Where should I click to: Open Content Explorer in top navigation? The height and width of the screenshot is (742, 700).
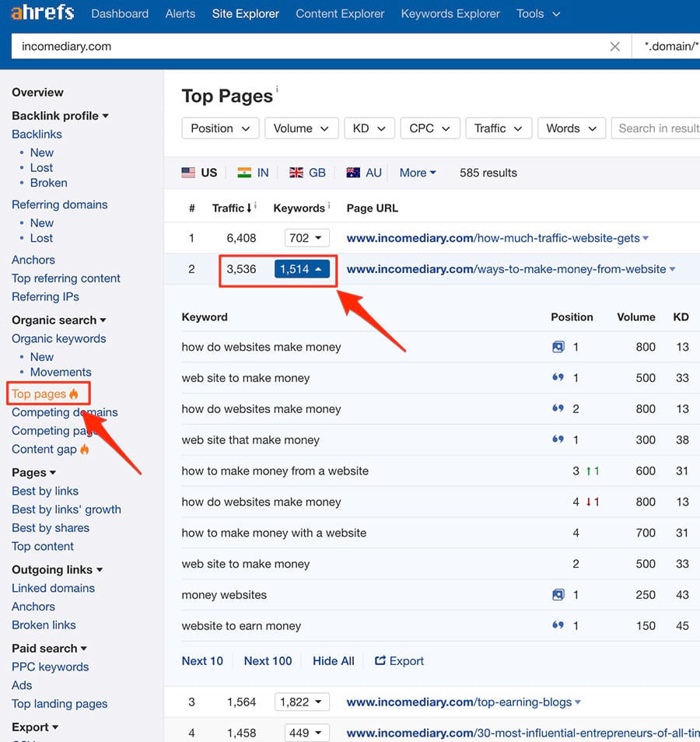[x=340, y=14]
